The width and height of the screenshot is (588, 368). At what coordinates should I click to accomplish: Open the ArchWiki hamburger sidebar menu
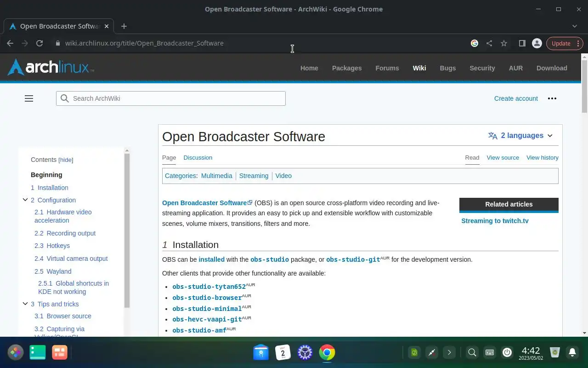click(29, 98)
